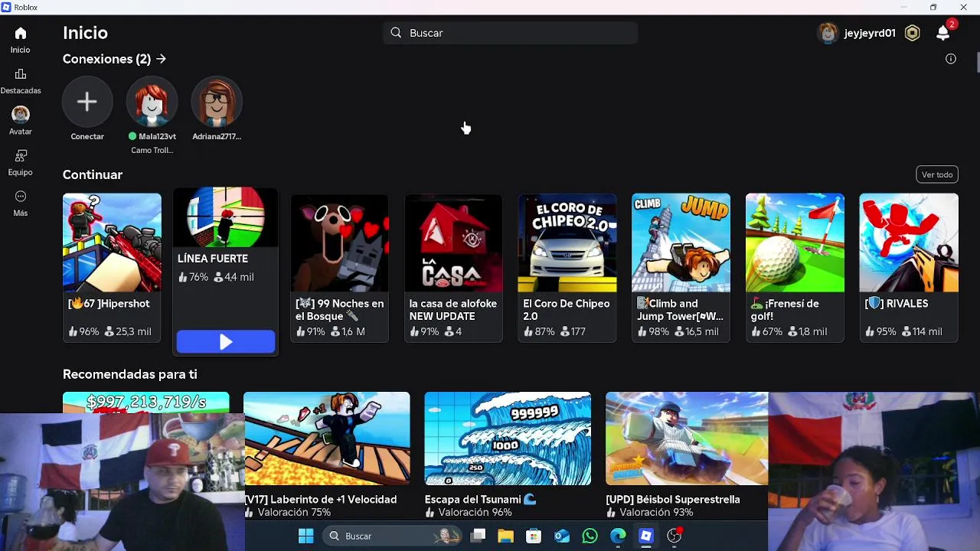
Task: Open Microsoft Store from the taskbar
Action: (x=534, y=536)
